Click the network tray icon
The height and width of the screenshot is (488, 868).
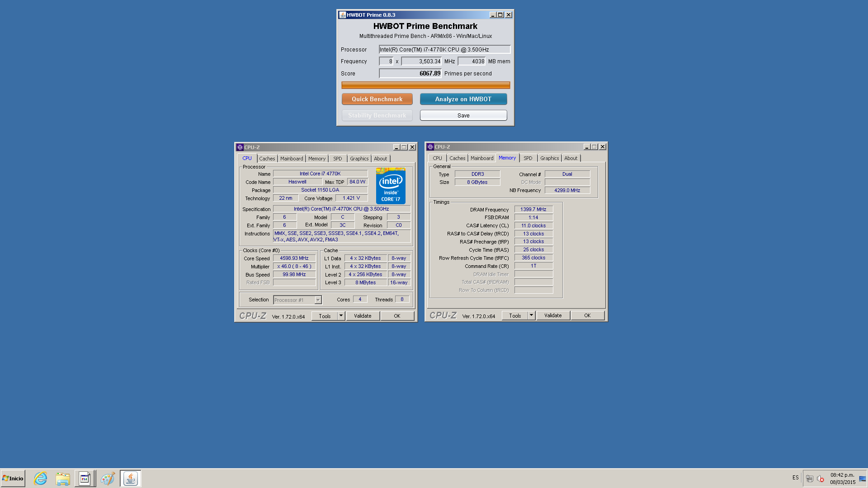[810, 479]
